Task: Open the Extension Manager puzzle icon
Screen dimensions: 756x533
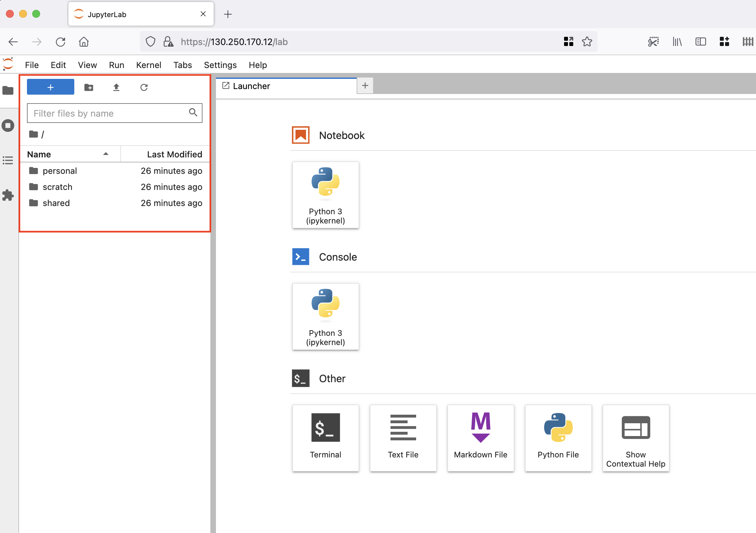Action: 8,195
